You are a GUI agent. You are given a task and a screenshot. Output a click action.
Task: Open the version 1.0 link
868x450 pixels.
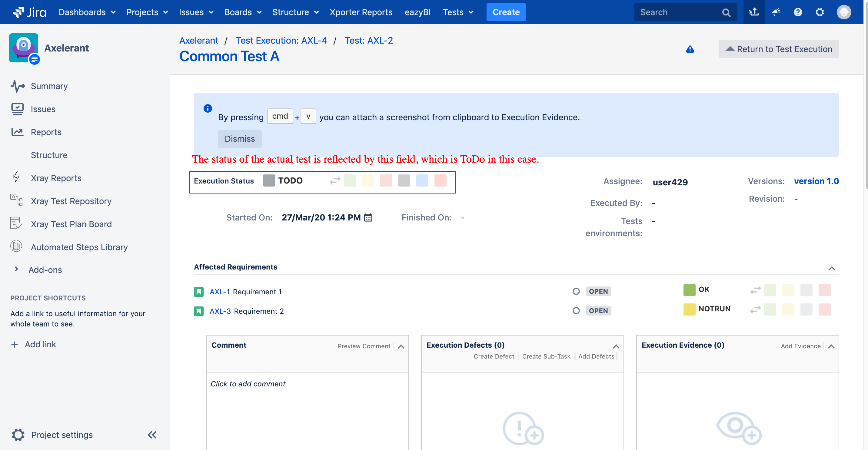816,181
